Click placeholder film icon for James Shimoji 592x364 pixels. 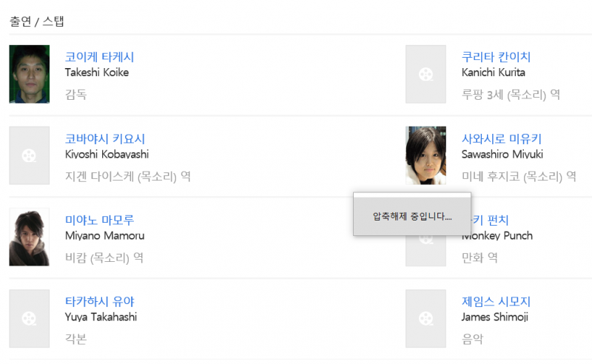pos(425,318)
